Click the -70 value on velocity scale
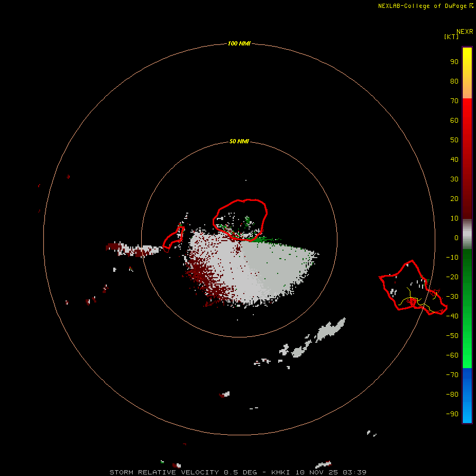 (452, 375)
